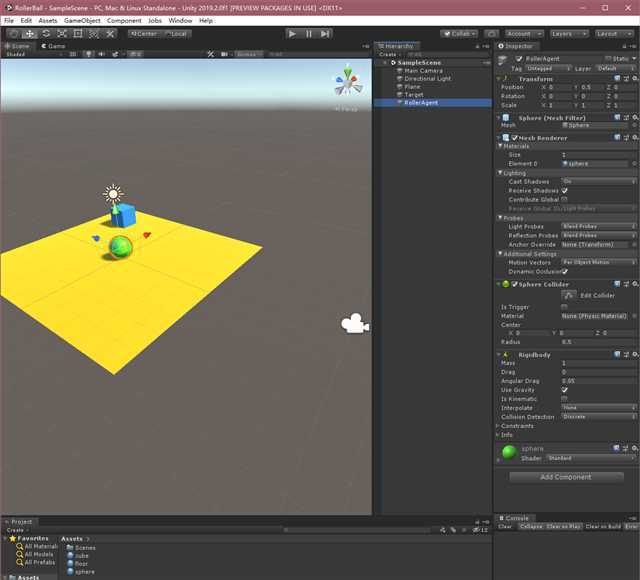Select the Move tool in toolbar

pos(29,34)
